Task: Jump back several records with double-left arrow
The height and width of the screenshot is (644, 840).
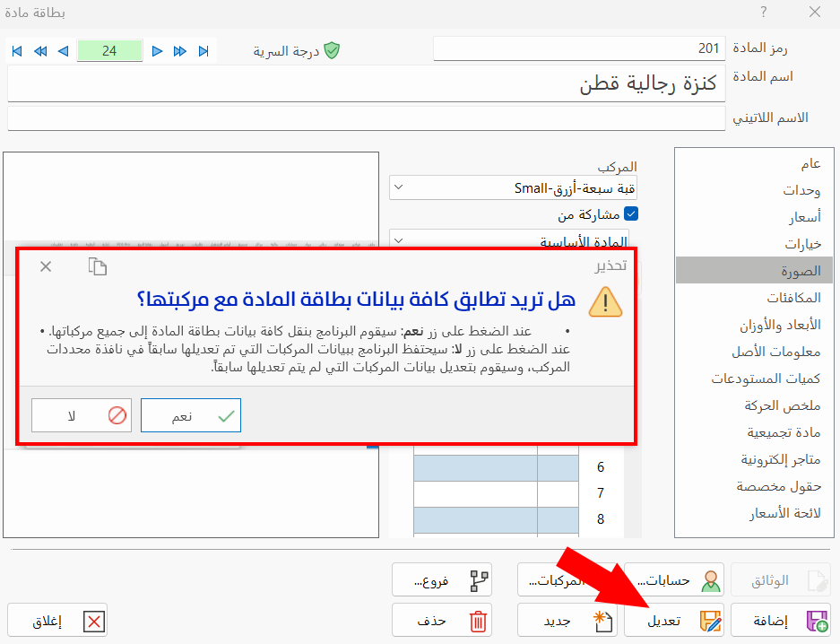Action: click(x=40, y=51)
